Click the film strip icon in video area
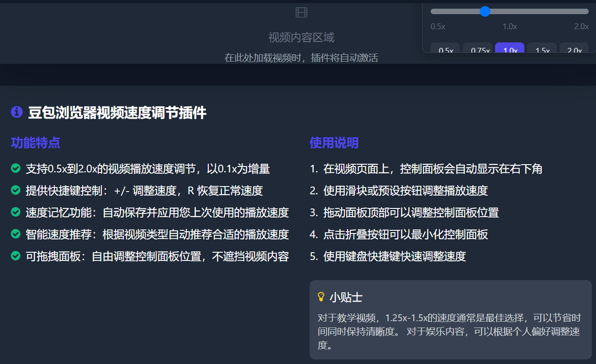Viewport: 596px width, 364px height. click(301, 12)
